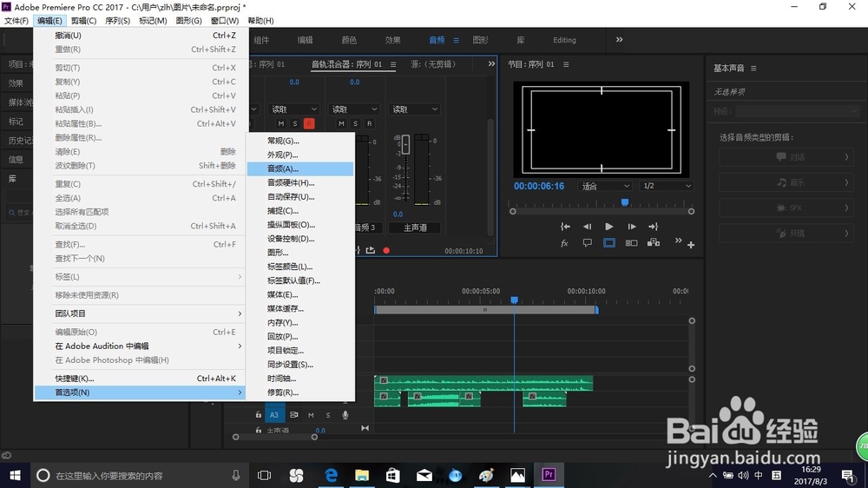Viewport: 868px width, 488px height.
Task: Click the Program Monitor scrubber playhead
Action: pos(625,202)
